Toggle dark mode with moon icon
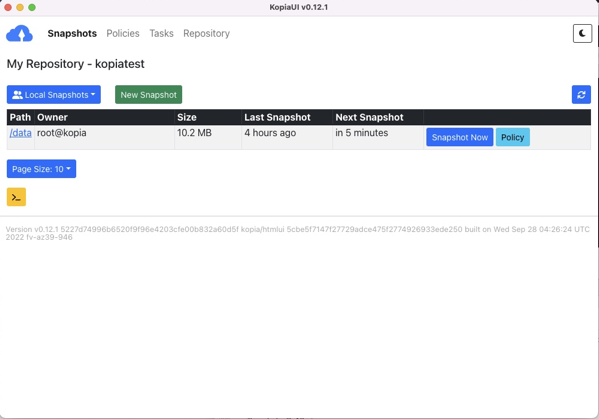Image resolution: width=599 pixels, height=419 pixels. [582, 34]
